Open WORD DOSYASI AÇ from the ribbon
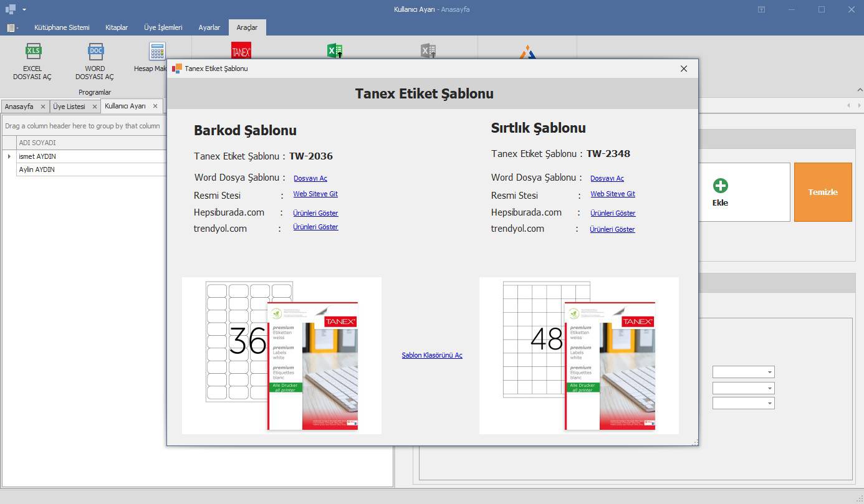The width and height of the screenshot is (864, 504). tap(95, 52)
